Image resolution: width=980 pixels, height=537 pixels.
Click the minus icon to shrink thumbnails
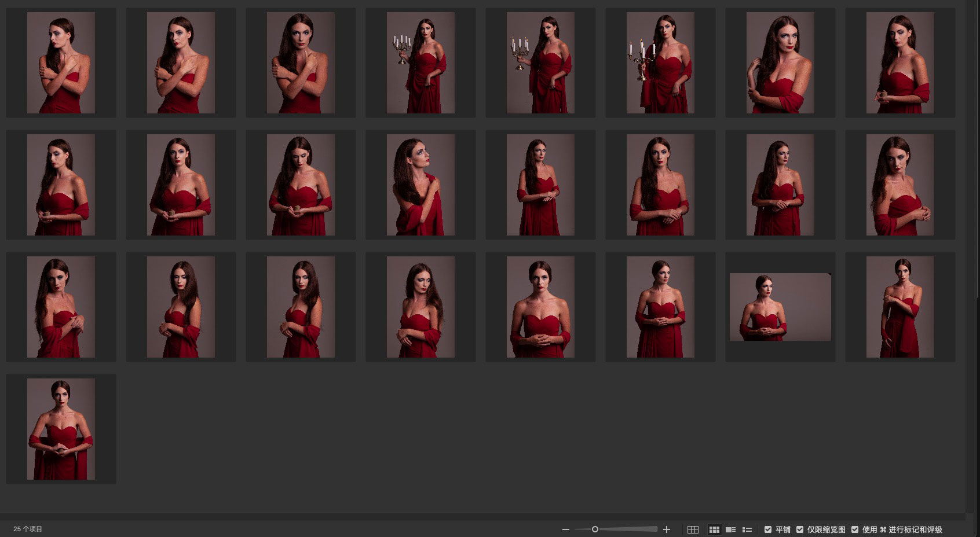tap(566, 529)
